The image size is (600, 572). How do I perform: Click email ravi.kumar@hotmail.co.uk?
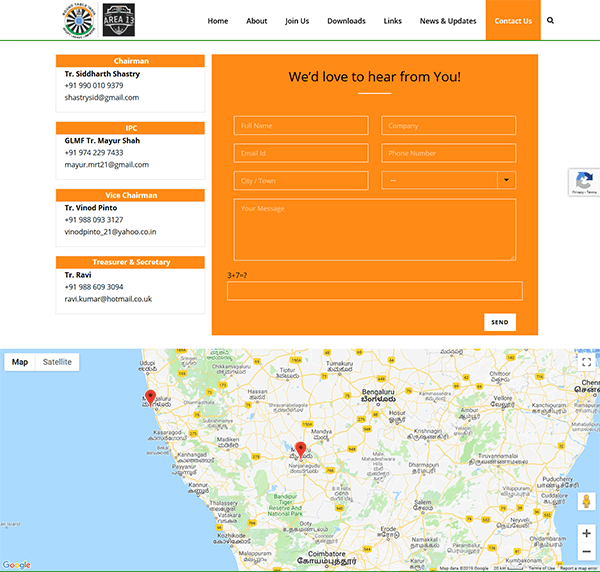108,299
